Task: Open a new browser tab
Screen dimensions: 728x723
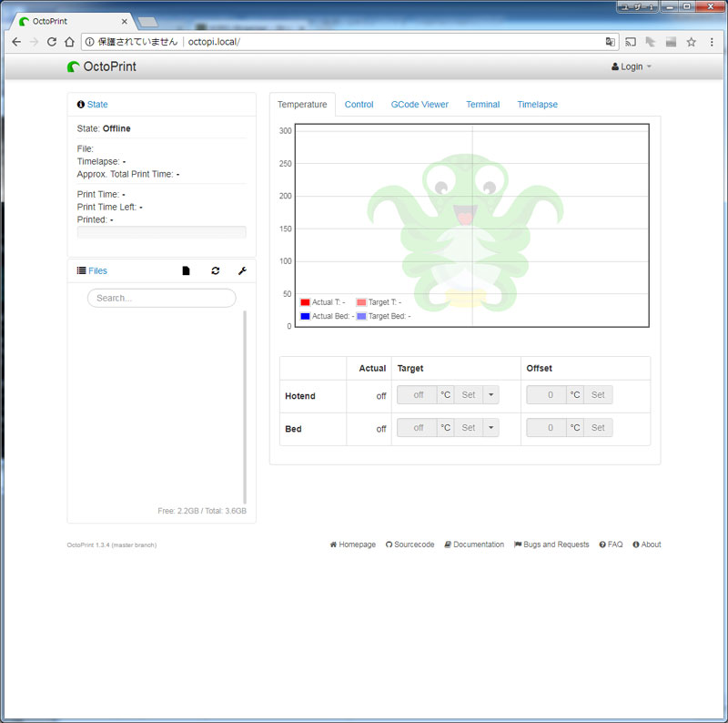Action: point(148,22)
